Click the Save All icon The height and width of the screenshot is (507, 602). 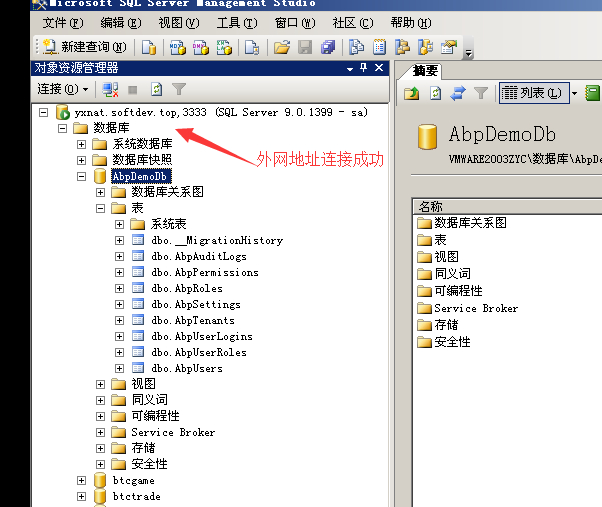328,48
